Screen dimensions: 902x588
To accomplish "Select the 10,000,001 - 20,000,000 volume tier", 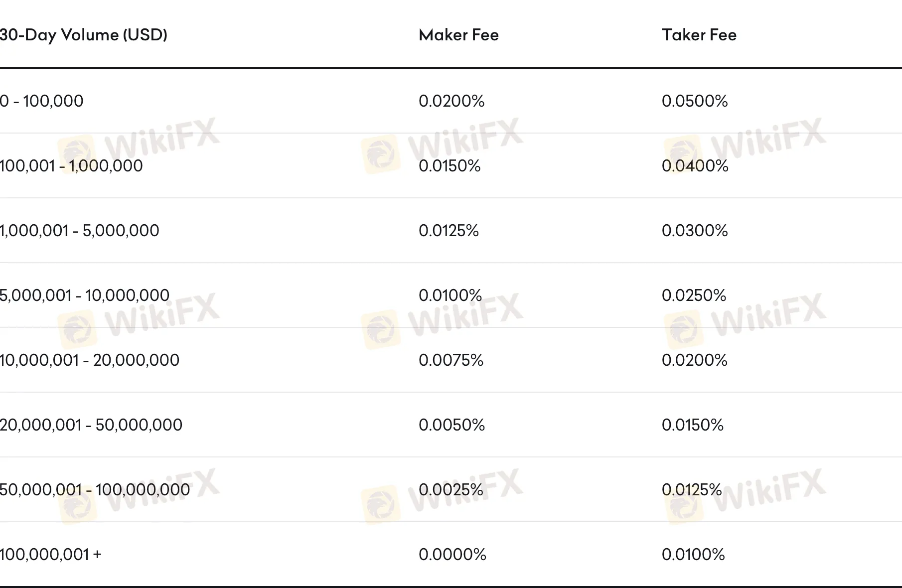I will coord(90,360).
